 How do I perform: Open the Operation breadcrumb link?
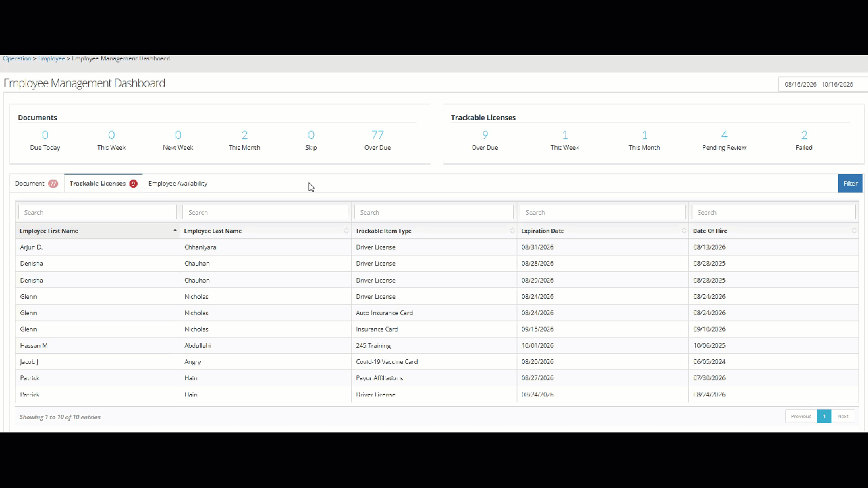click(17, 59)
